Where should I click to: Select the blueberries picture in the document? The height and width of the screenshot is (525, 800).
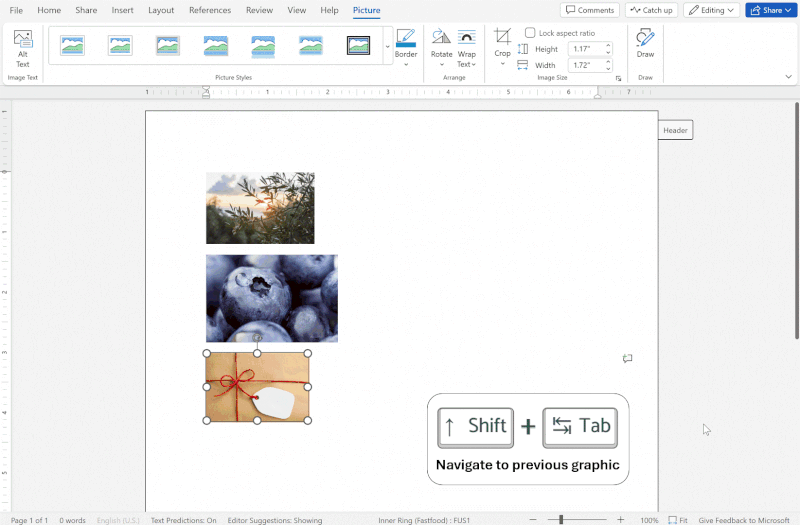(x=271, y=298)
